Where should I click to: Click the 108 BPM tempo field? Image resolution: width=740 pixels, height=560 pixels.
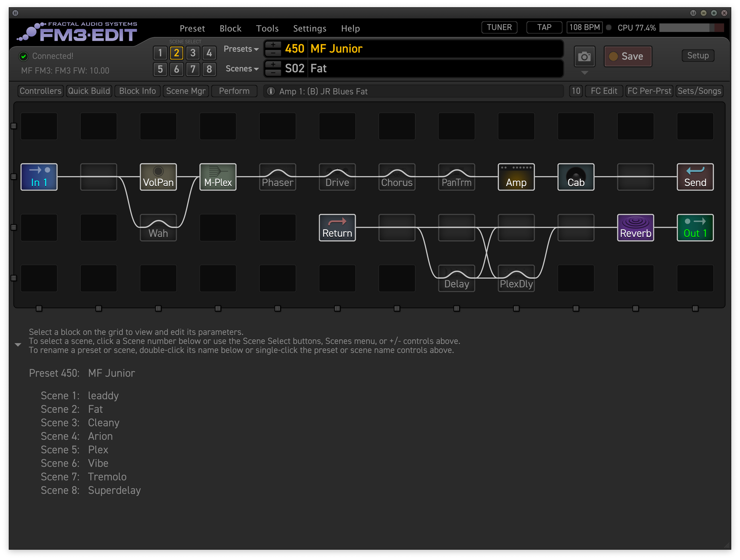584,27
